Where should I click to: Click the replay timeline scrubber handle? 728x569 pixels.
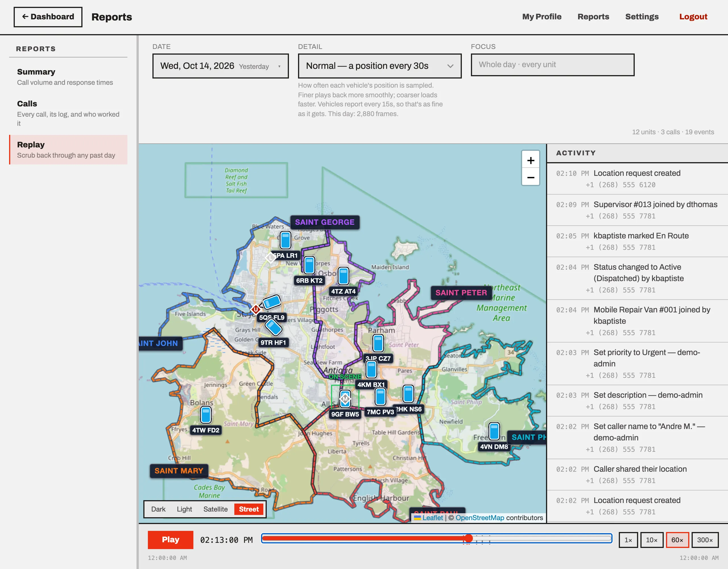point(469,538)
